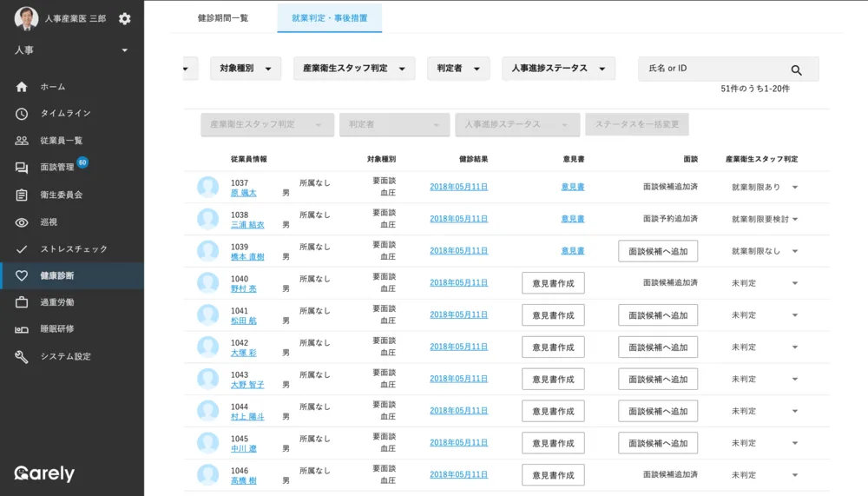The width and height of the screenshot is (868, 496).
Task: Open settings gear icon beside user name
Action: [125, 19]
